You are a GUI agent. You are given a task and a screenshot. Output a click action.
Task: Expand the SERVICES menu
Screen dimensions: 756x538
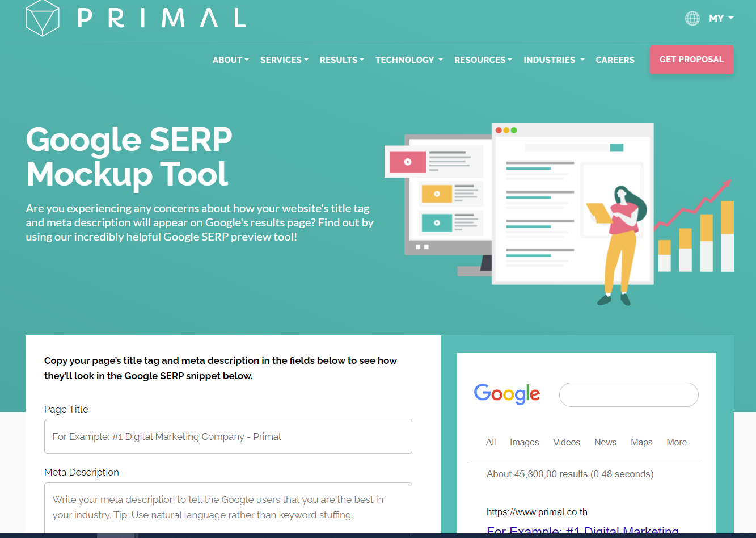284,60
